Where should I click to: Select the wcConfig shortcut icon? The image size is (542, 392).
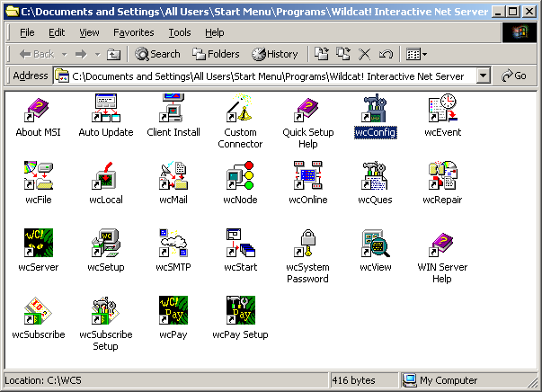pos(375,109)
